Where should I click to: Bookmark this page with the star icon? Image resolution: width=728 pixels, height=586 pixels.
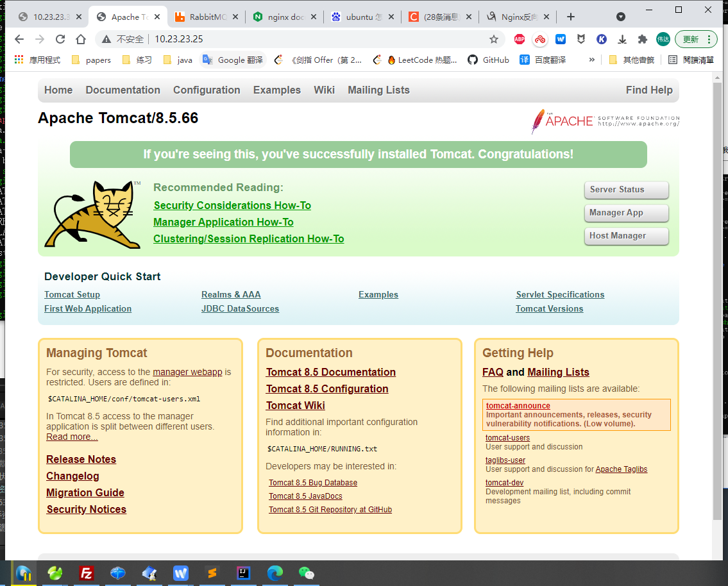pos(493,40)
